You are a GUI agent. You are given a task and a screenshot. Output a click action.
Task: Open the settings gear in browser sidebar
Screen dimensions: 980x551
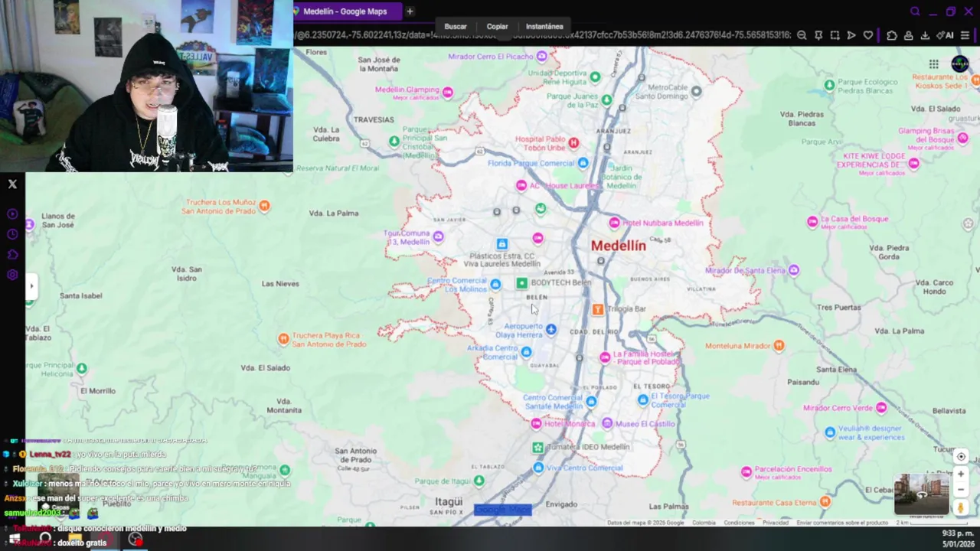pyautogui.click(x=12, y=275)
